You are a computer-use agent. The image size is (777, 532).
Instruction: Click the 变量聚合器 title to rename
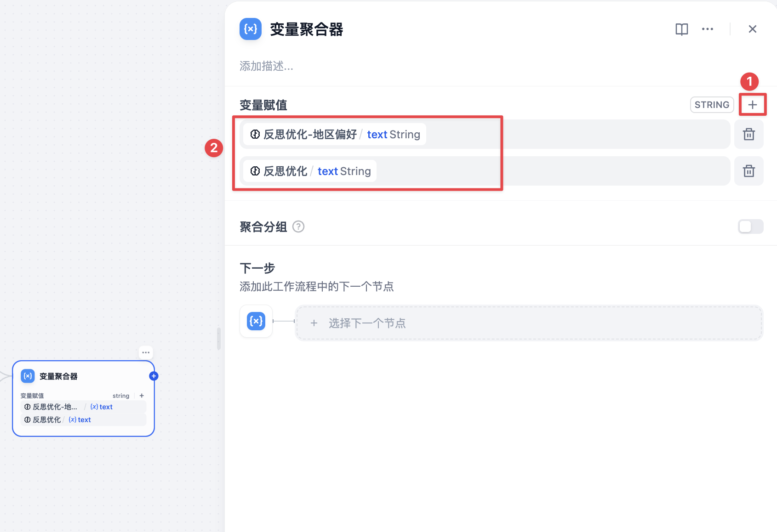coord(306,29)
